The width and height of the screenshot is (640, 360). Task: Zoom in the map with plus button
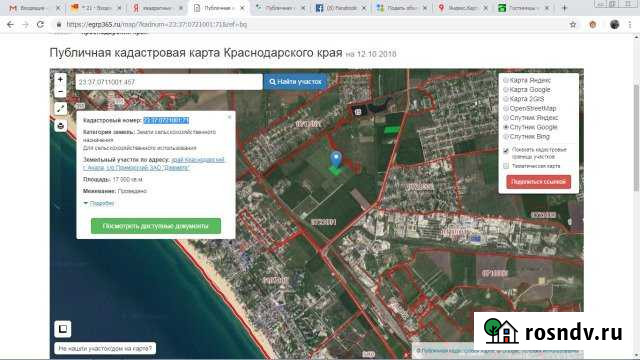60,79
